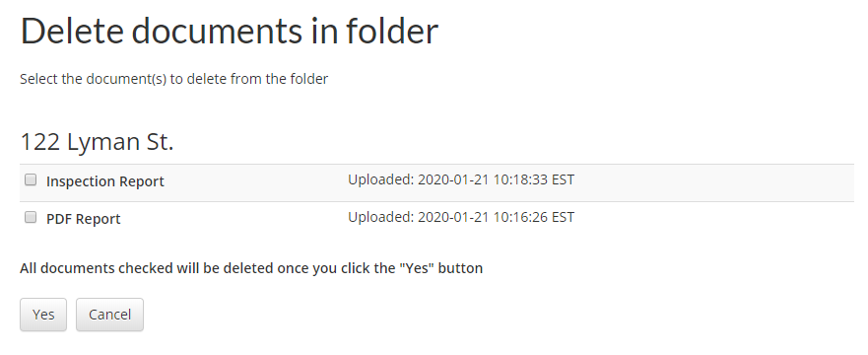Click the Delete documents in folder title
The height and width of the screenshot is (355, 868).
pos(230,31)
